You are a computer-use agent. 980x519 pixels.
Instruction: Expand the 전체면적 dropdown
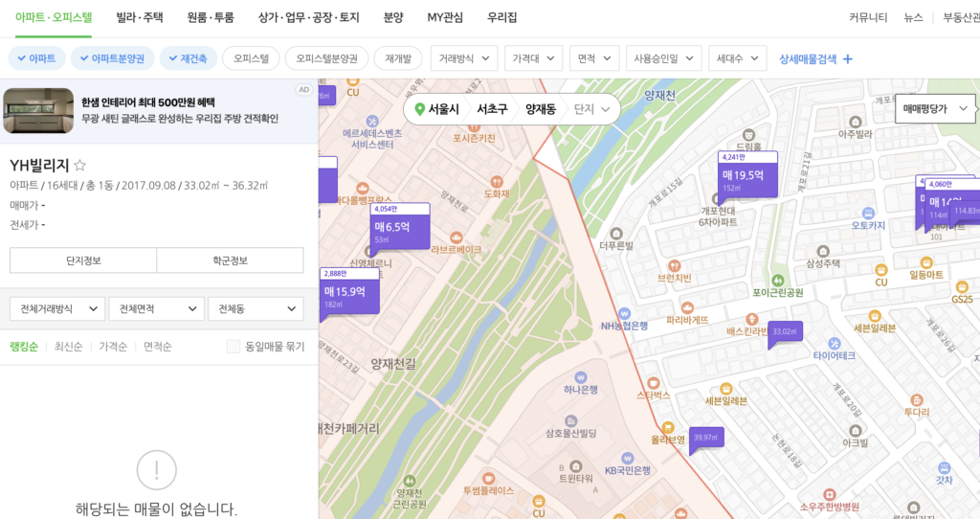[x=156, y=309]
